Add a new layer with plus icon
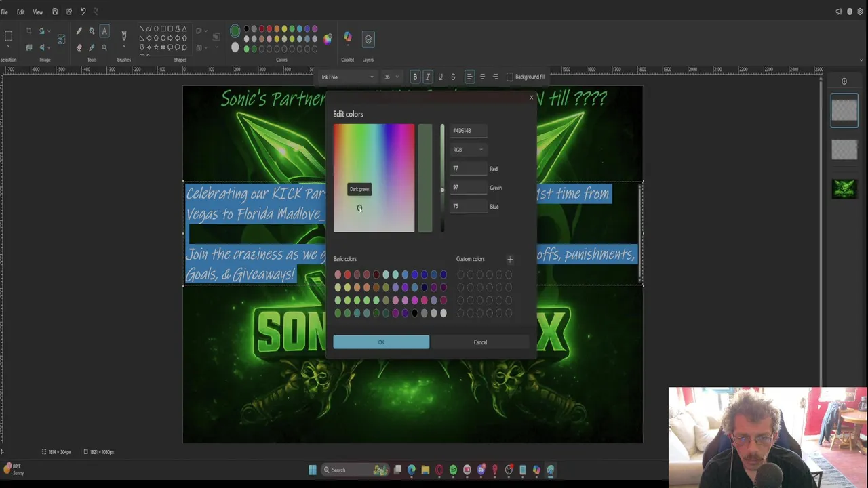 (844, 81)
